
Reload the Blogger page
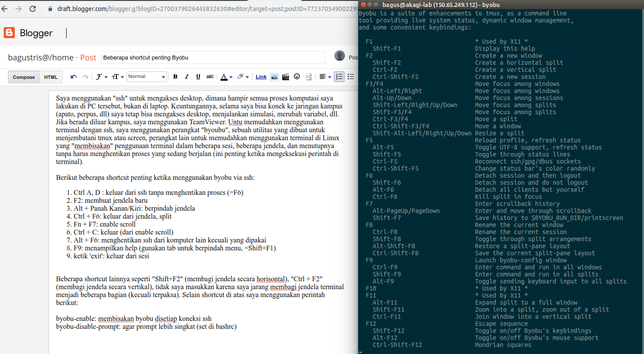pyautogui.click(x=33, y=8)
